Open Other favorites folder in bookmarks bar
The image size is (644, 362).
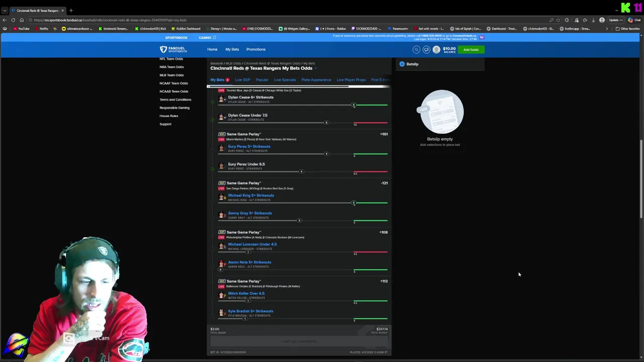tap(628, 29)
